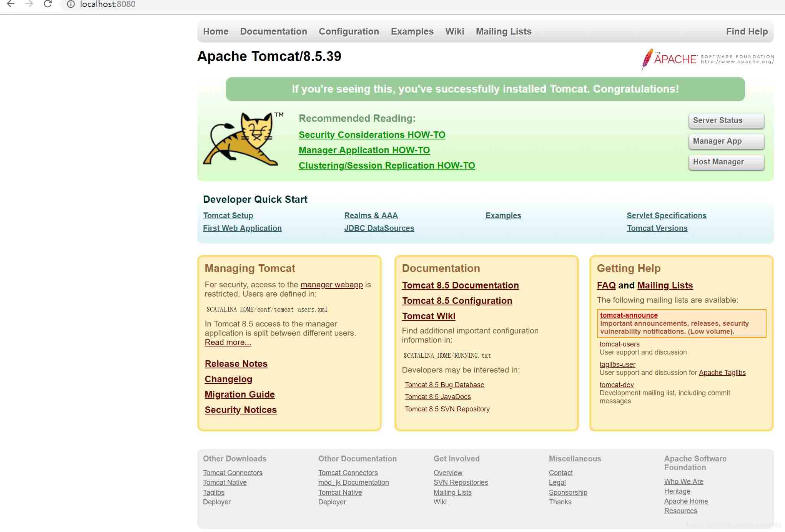785x532 pixels.
Task: Open the tomcat-announce mailing list link
Action: tap(629, 315)
